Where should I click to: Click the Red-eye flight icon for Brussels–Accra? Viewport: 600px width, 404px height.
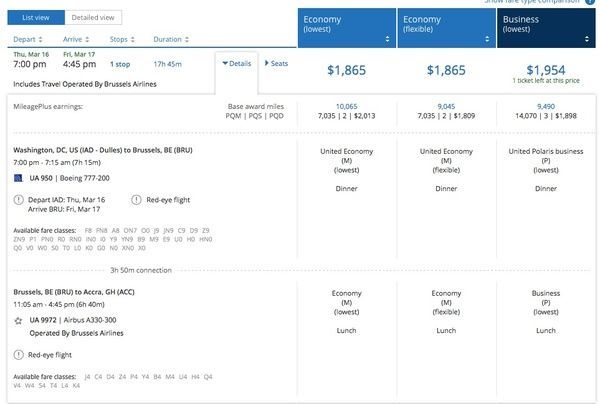pyautogui.click(x=20, y=355)
